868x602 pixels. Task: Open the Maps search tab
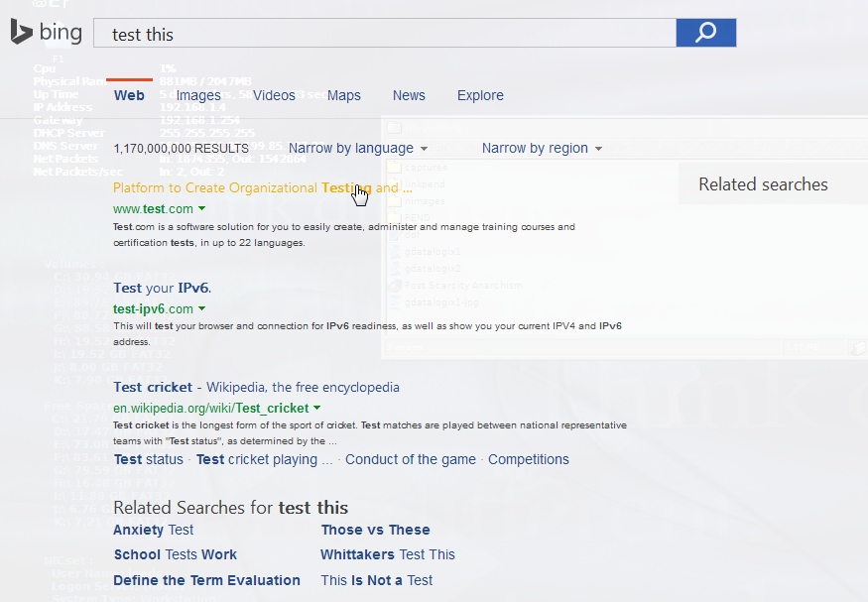tap(343, 95)
